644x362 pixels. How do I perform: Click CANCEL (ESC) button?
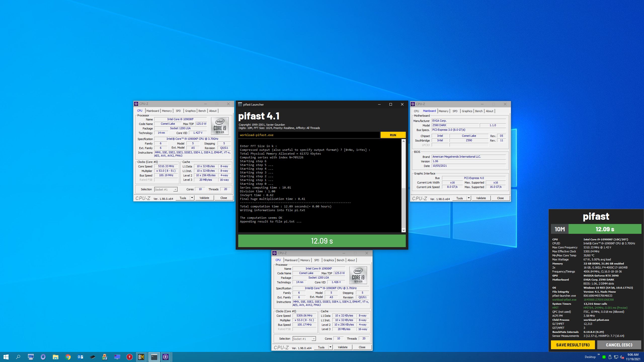[x=619, y=345]
